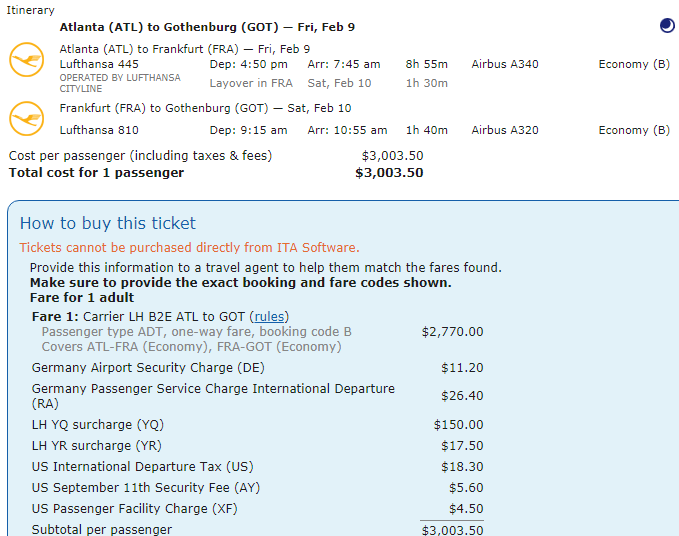Click the ITA Software purchase warning text
Viewport: 679px width, 536px height.
point(189,248)
